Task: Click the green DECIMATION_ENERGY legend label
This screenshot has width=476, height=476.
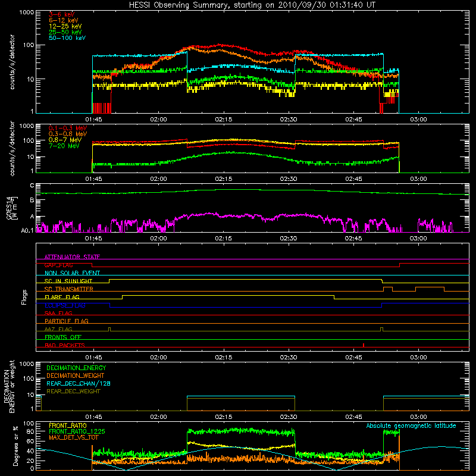Action: tap(76, 368)
